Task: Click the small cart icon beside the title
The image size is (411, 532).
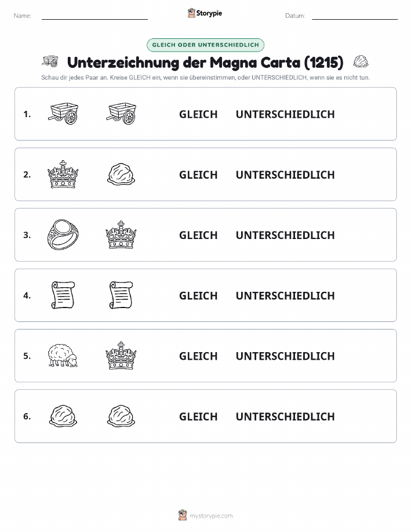Action: [x=50, y=61]
